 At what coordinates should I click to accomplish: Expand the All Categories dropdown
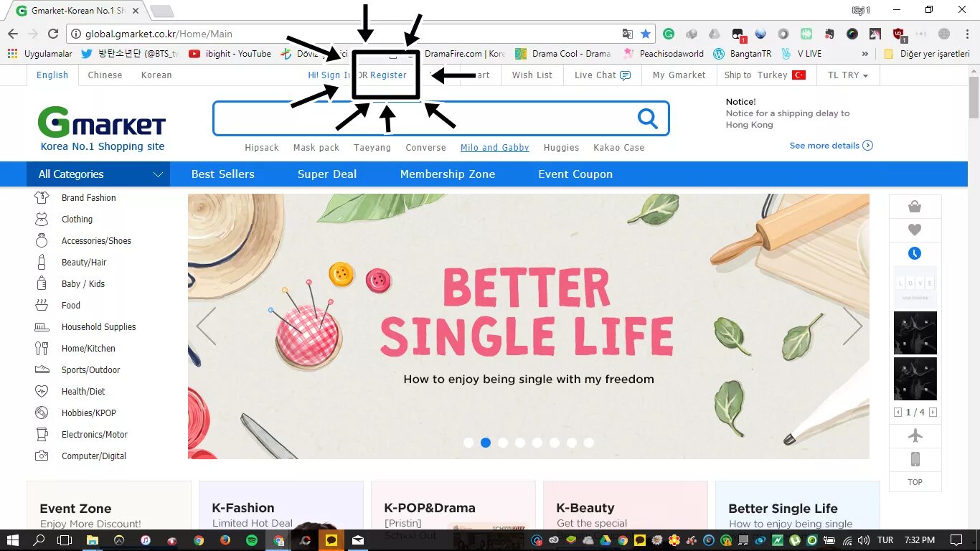(98, 174)
